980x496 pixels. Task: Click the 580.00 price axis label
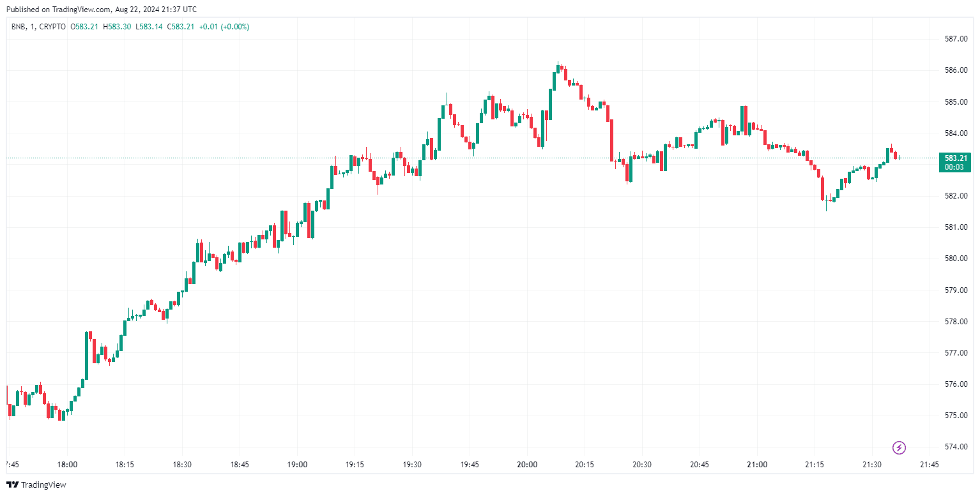click(x=956, y=259)
